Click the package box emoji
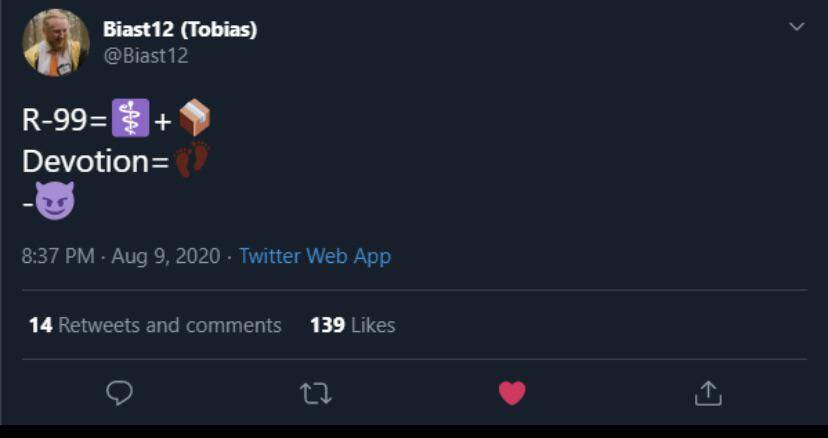Image resolution: width=828 pixels, height=438 pixels. pos(195,120)
